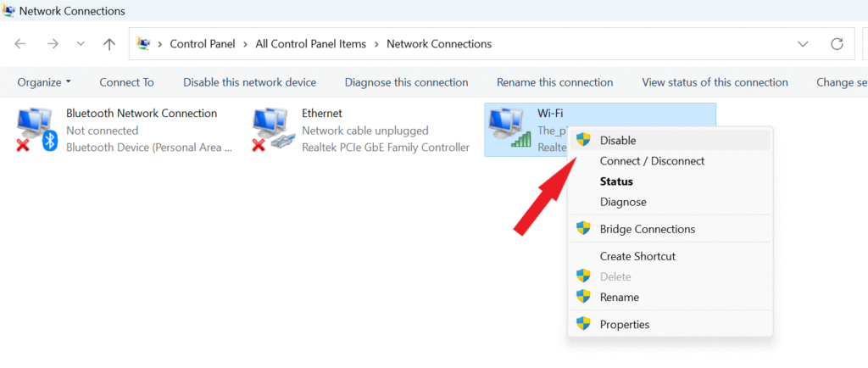Go up one folder level
Image resolution: width=868 pixels, height=368 pixels.
click(x=108, y=44)
